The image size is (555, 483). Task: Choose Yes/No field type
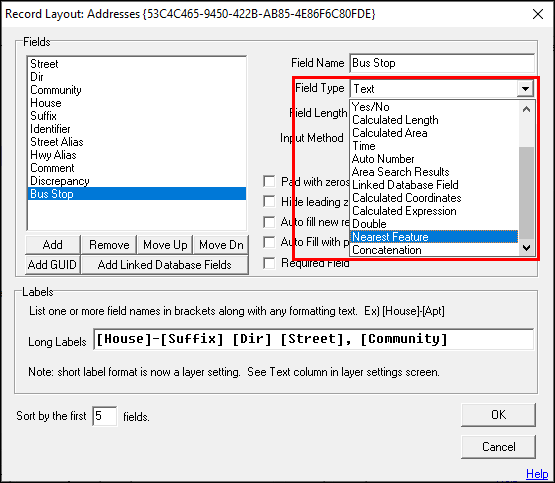click(434, 107)
